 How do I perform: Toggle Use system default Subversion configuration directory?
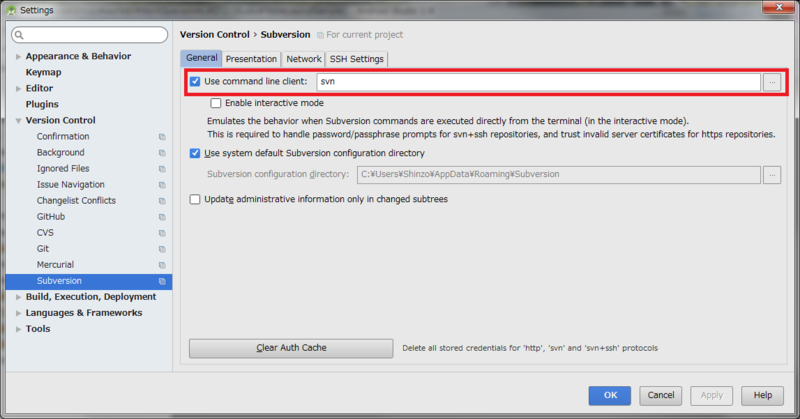[195, 153]
